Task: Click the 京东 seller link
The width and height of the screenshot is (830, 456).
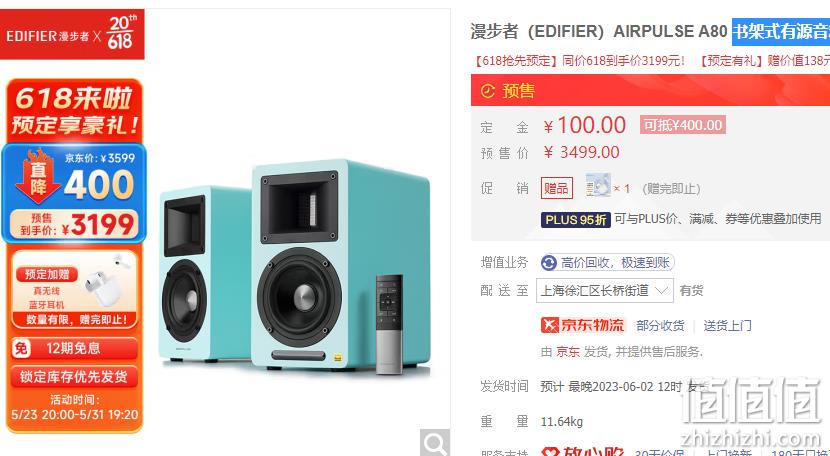Action: [567, 352]
